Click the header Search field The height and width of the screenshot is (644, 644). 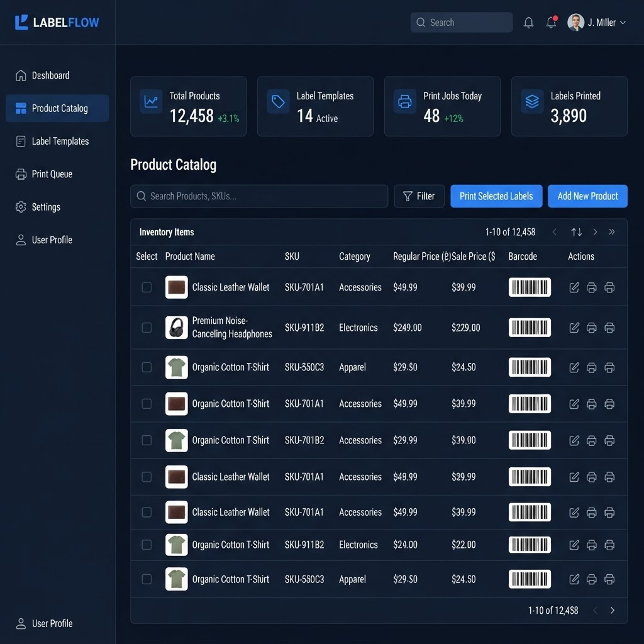coord(461,22)
